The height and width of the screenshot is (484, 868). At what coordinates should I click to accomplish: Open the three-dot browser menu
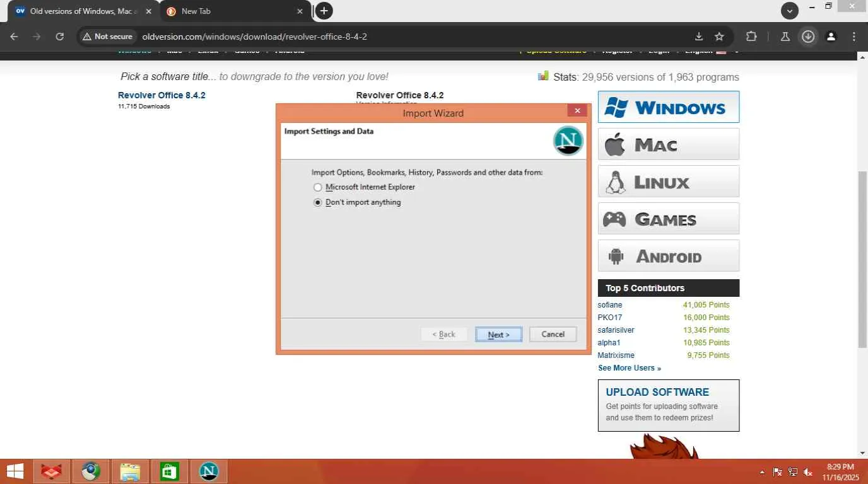point(854,37)
